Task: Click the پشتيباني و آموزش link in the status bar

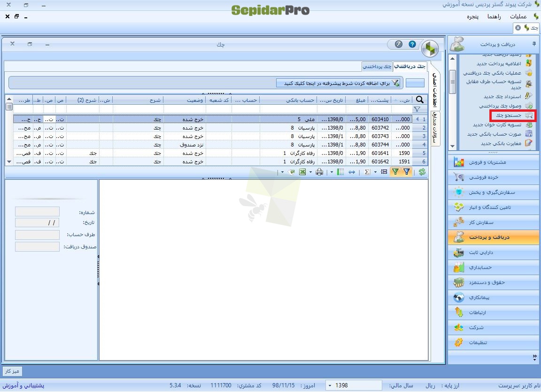Action: 23,385
